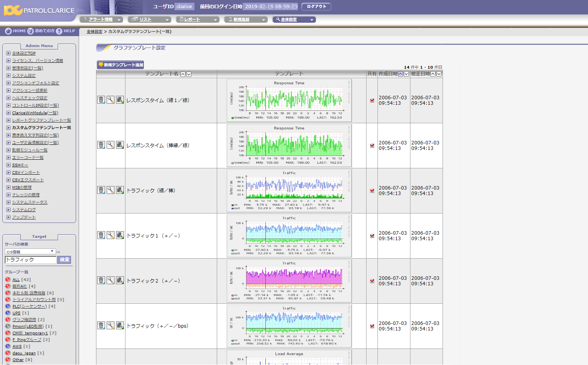Toggle shared checkbox for レスポンスタイム（線１／緑）
Screen dimensions: 588x365
coord(372,100)
